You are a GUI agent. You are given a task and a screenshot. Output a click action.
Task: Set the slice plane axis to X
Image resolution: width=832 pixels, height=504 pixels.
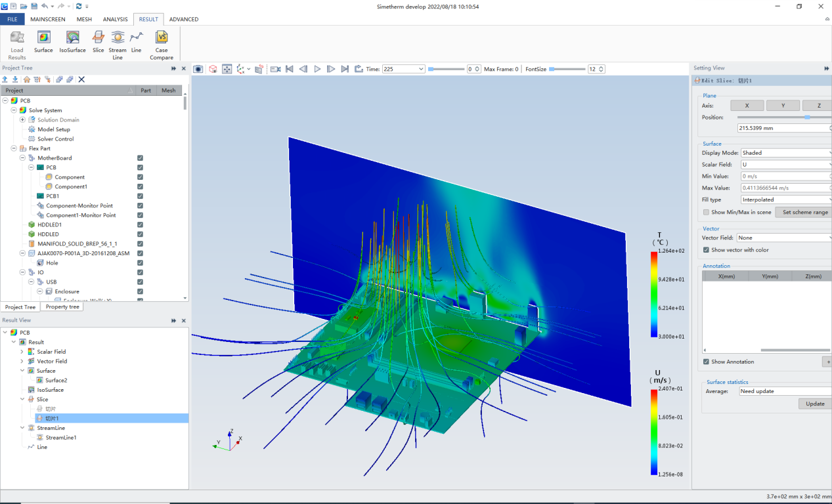pos(747,106)
